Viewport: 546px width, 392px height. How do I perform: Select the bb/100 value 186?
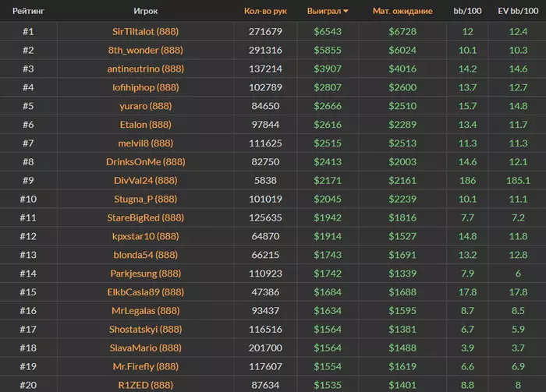467,181
